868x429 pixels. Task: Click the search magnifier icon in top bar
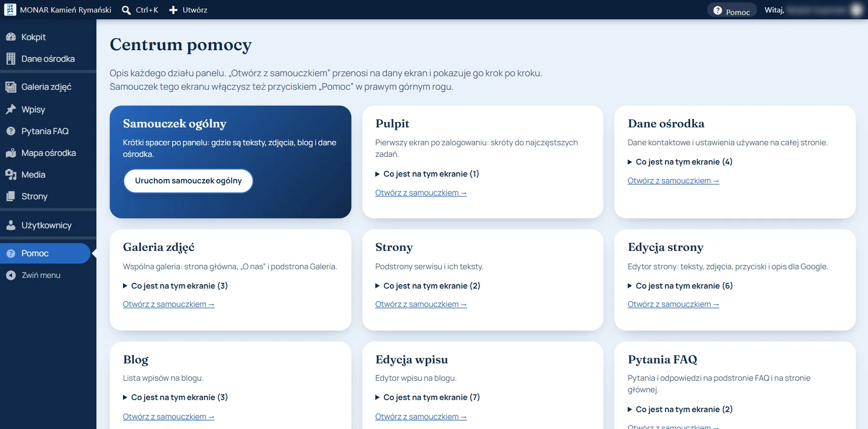tap(126, 10)
